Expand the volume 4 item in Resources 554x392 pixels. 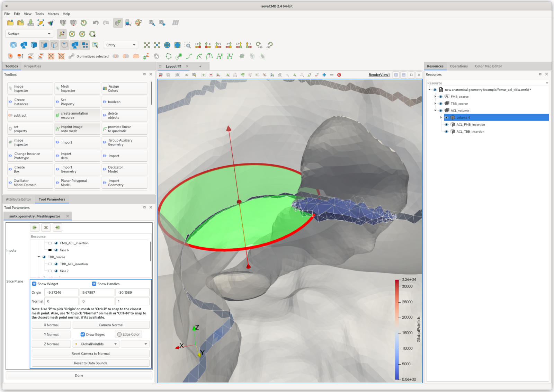coord(440,117)
